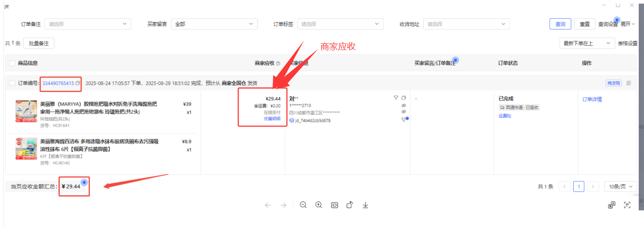Screen dimensions: 644x228
Task: Expand the 最新下单在上 sort dropdown
Action: (587, 43)
